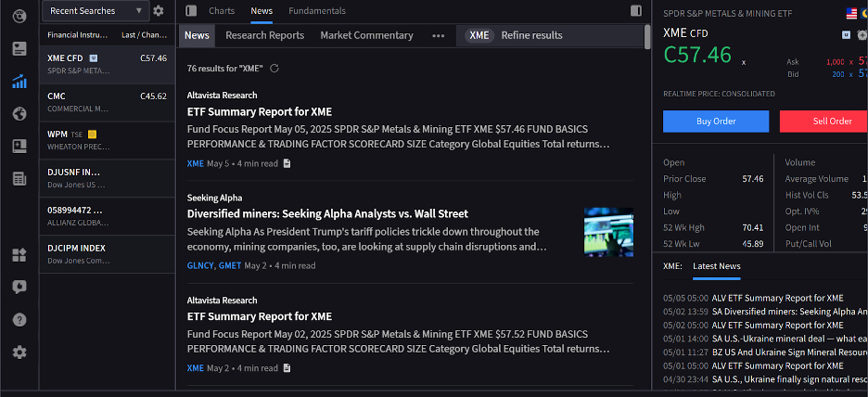Select the charts bar icon in sidebar
Screen dimensions: 868x397
[19, 82]
